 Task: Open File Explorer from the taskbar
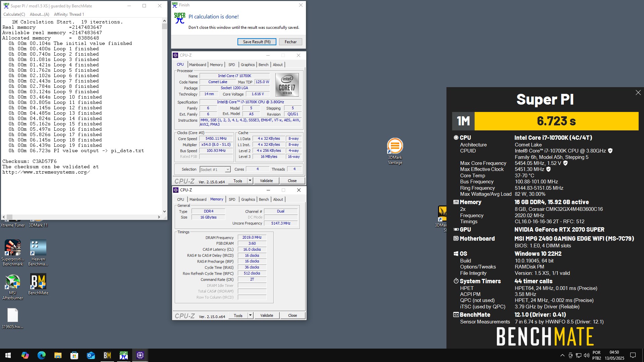click(58, 355)
